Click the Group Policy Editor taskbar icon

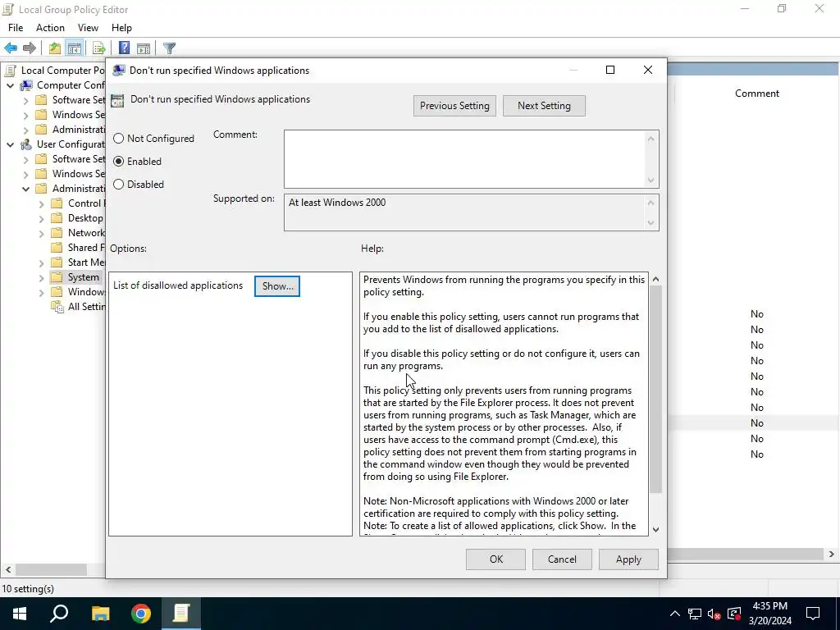181,614
